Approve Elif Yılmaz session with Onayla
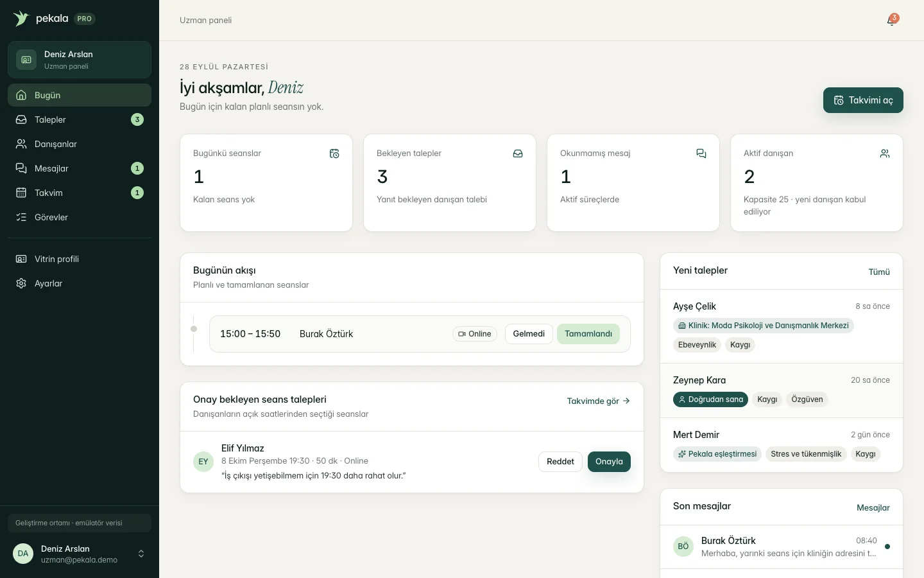Screen dimensions: 924x578 (609, 462)
